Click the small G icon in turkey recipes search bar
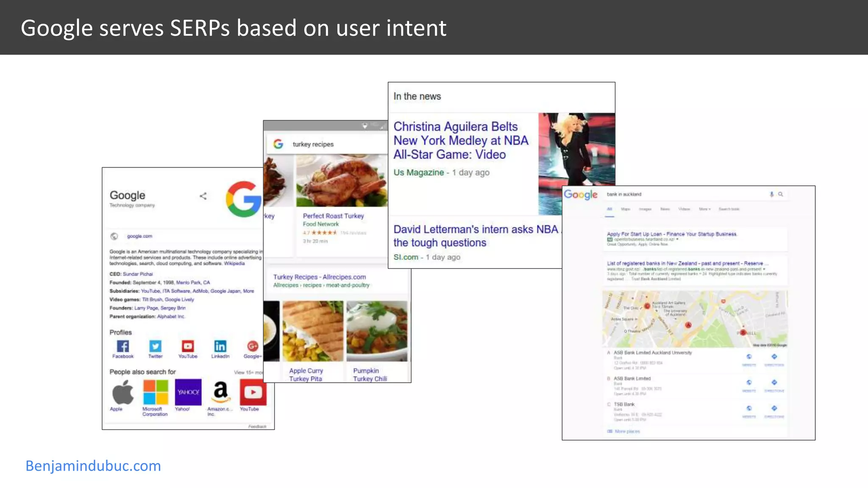This screenshot has height=488, width=868. (x=278, y=144)
